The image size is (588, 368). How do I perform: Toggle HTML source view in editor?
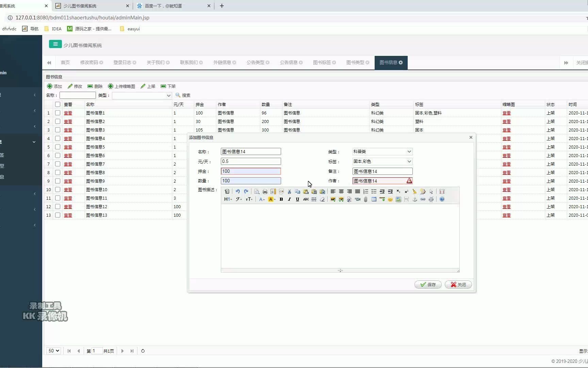tap(227, 191)
